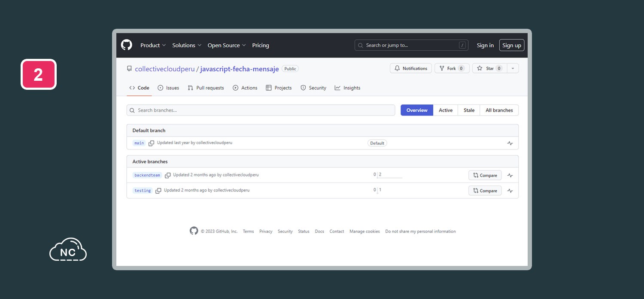Viewport: 644px width, 299px height.
Task: Open activity graph for backendteam branch
Action: 510,175
